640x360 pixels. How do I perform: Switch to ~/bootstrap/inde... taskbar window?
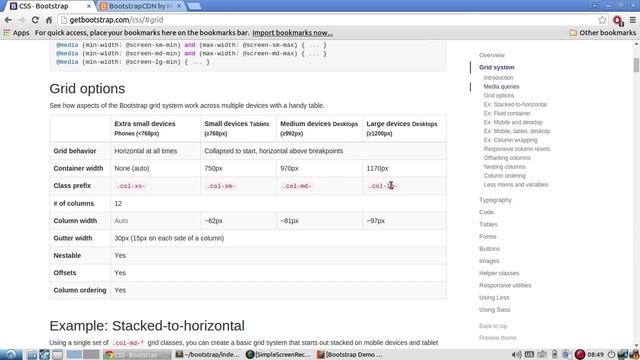208,355
